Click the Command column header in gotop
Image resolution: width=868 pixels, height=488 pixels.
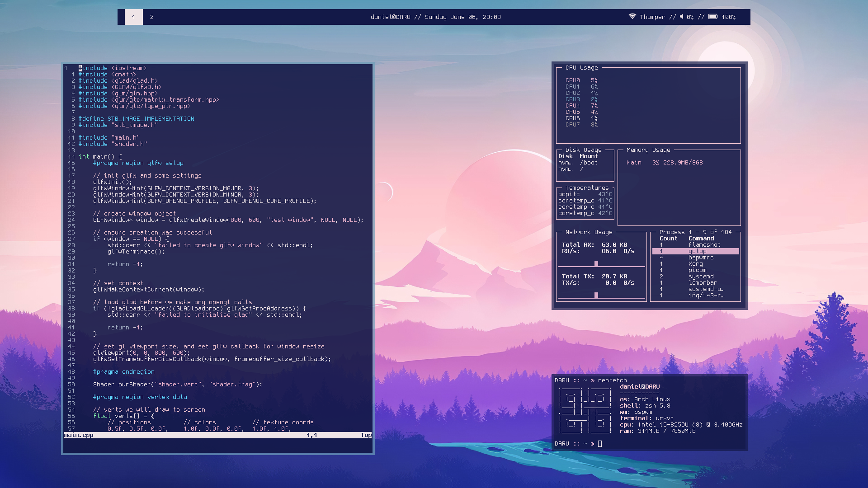pos(701,239)
